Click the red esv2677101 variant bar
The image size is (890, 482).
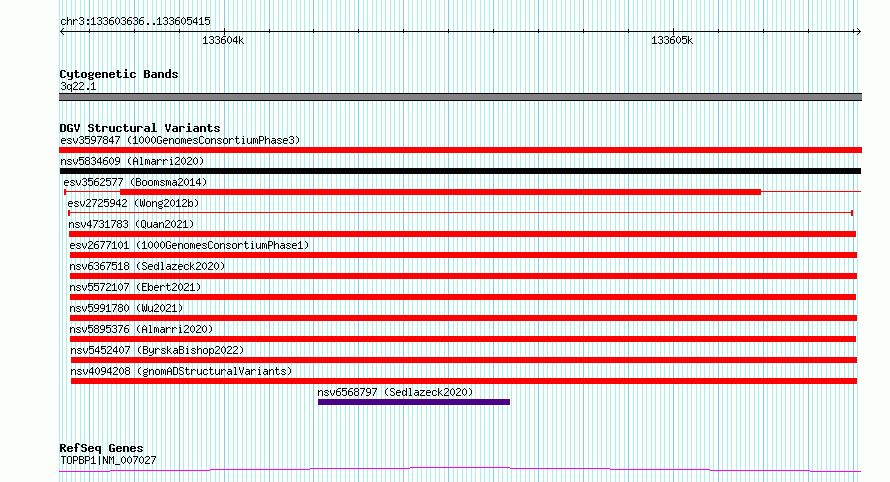[x=463, y=255]
